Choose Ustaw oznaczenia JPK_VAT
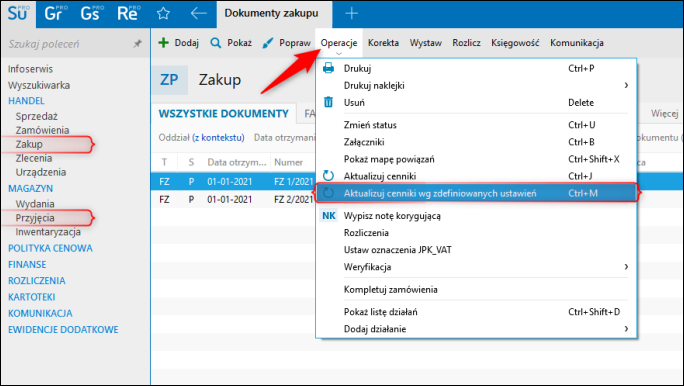This screenshot has width=684, height=386. (x=476, y=250)
